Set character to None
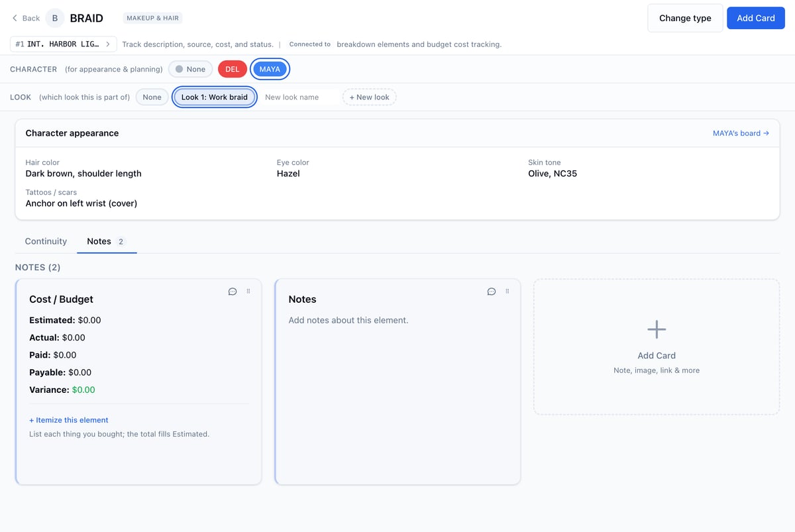The width and height of the screenshot is (795, 532). 190,69
